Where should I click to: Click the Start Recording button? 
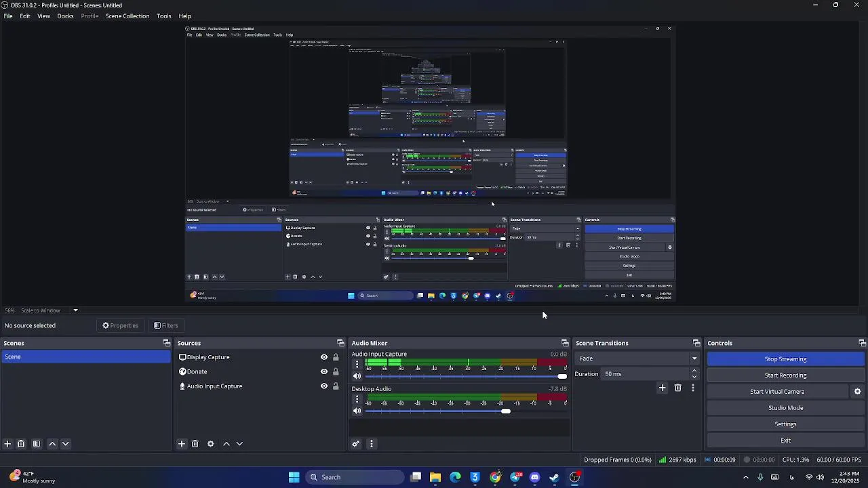tap(785, 375)
